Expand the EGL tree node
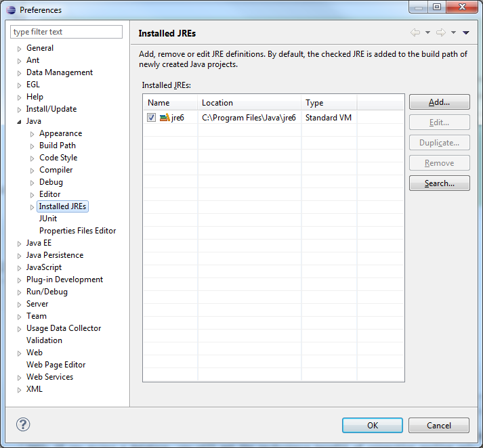The image size is (483, 448). pyautogui.click(x=19, y=85)
